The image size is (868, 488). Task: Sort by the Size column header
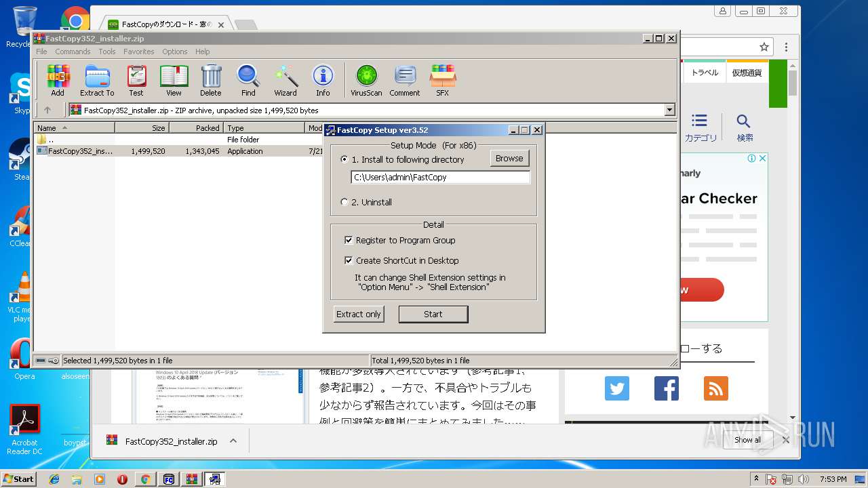142,127
